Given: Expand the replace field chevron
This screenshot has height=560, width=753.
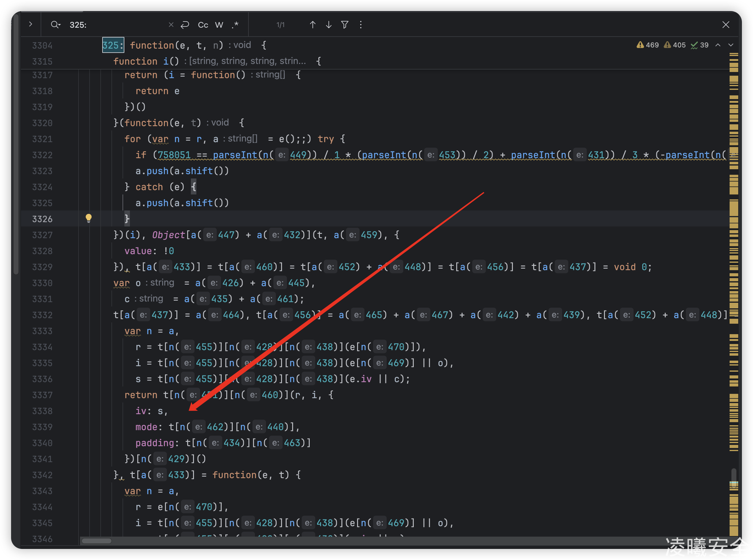Looking at the screenshot, I should 30,24.
